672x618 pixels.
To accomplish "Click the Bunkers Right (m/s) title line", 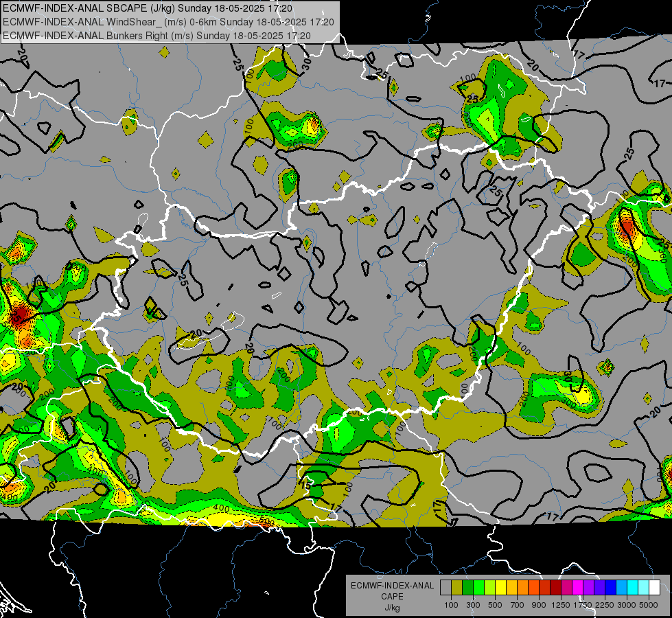I will click(x=157, y=36).
